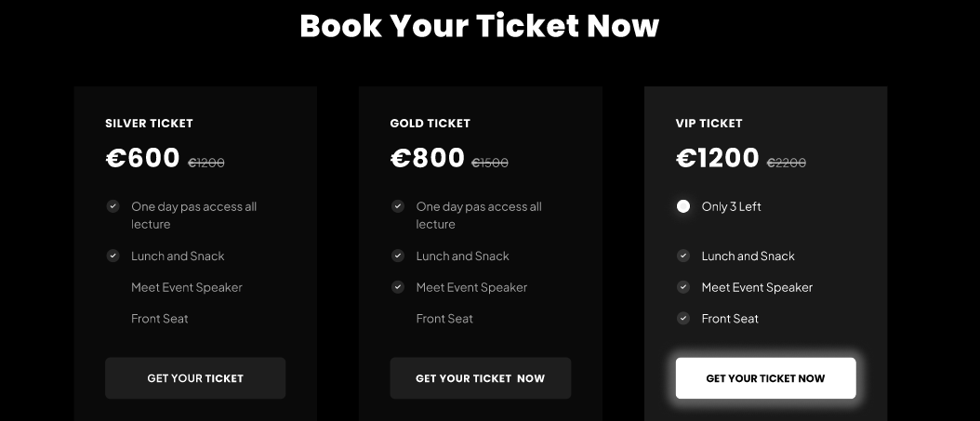Click the VIP ticket €1200 price
Image resolution: width=980 pixels, height=421 pixels.
click(x=718, y=158)
